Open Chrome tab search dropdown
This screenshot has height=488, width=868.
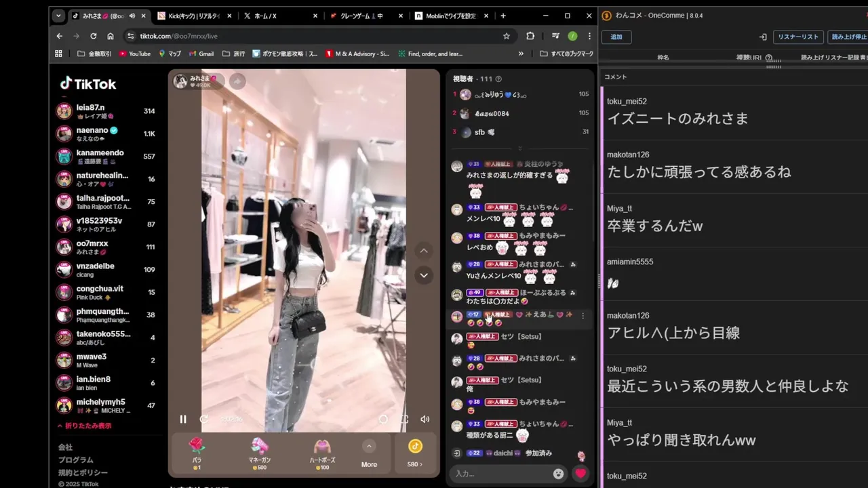coord(58,16)
